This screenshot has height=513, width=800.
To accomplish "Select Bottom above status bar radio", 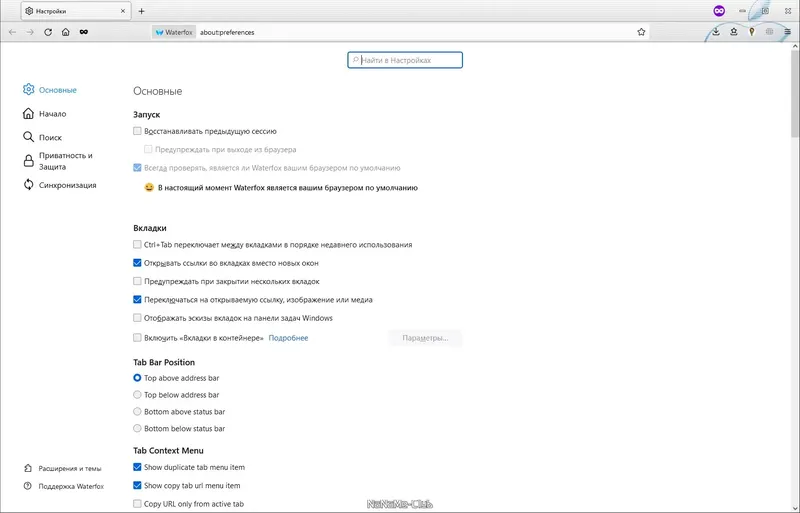I will [x=137, y=411].
